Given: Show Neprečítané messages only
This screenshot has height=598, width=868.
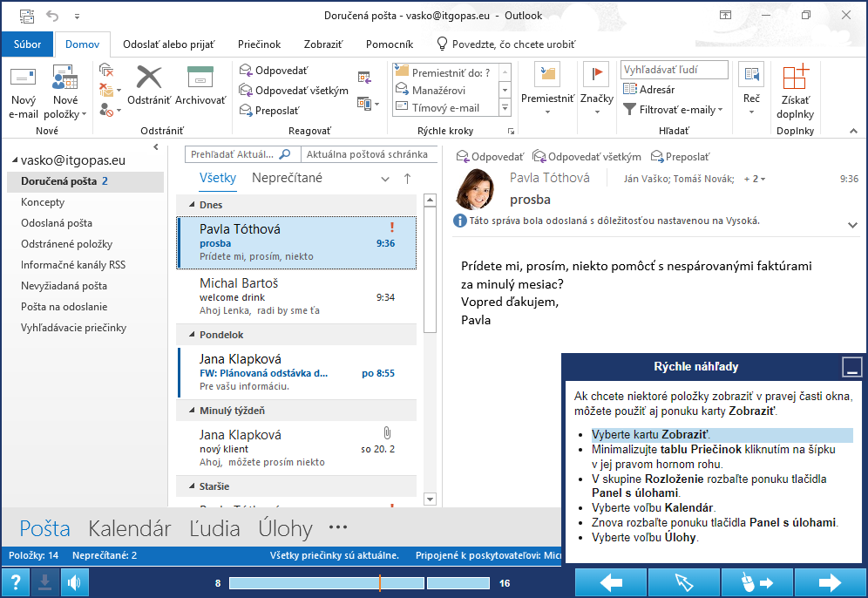Looking at the screenshot, I should coord(287,178).
